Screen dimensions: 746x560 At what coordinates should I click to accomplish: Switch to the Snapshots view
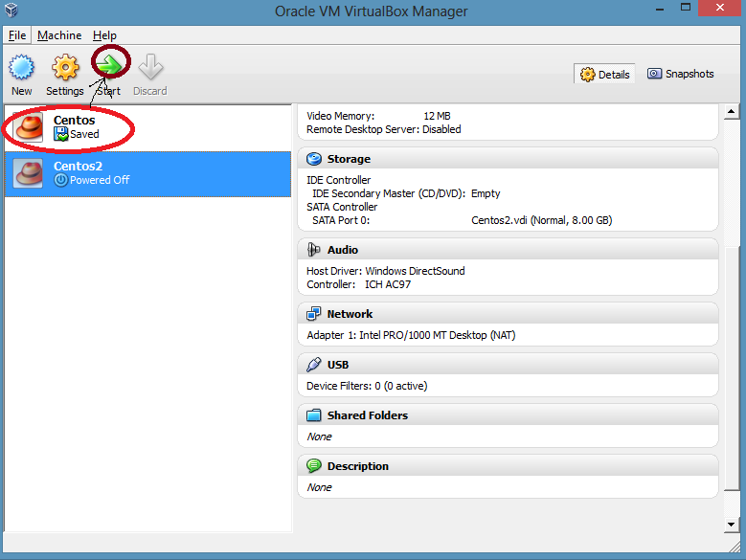(x=680, y=74)
